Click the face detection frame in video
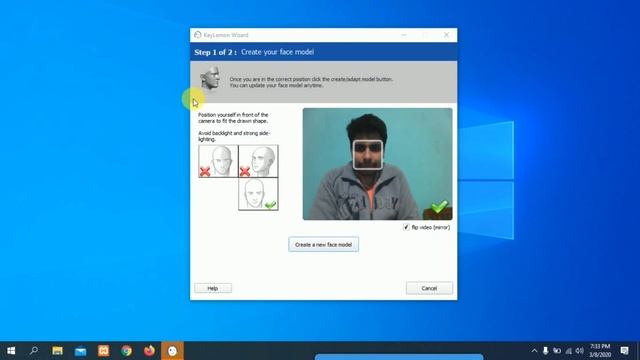 tap(367, 155)
